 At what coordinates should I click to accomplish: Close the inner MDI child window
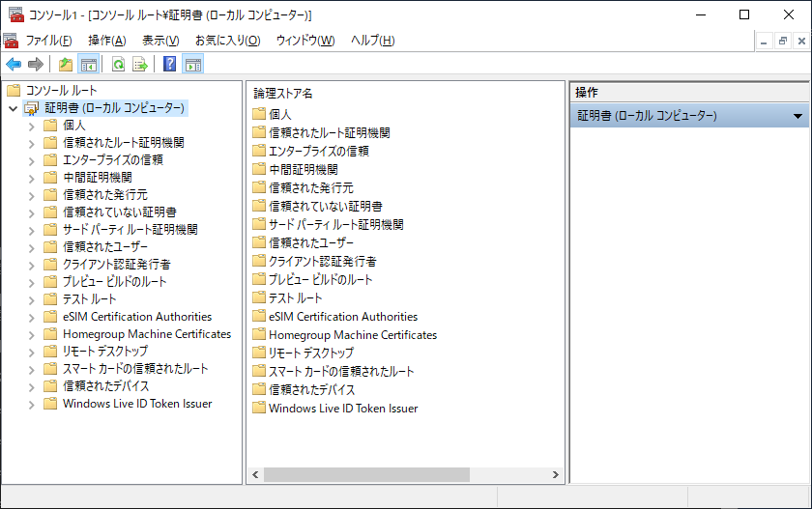click(x=801, y=41)
